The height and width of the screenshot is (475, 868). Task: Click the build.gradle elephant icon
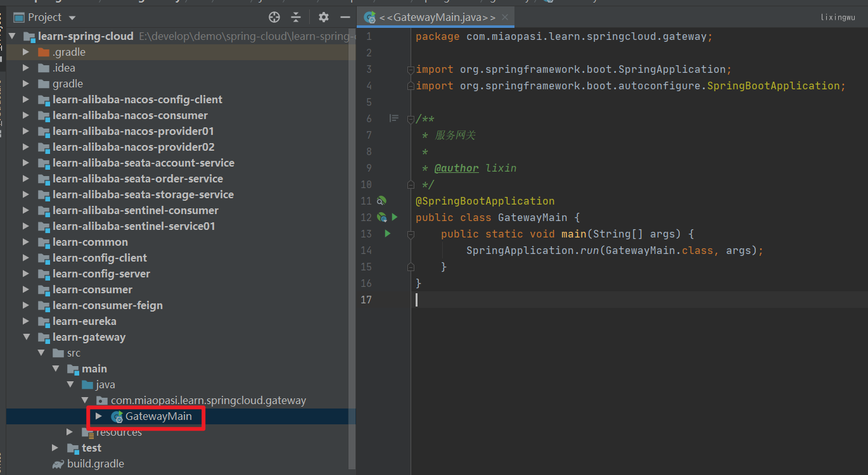tap(58, 464)
